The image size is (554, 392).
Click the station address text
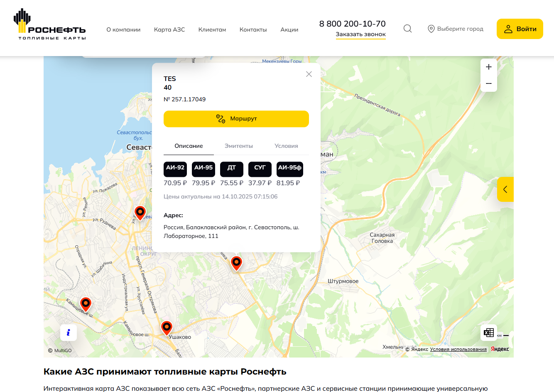coord(231,232)
